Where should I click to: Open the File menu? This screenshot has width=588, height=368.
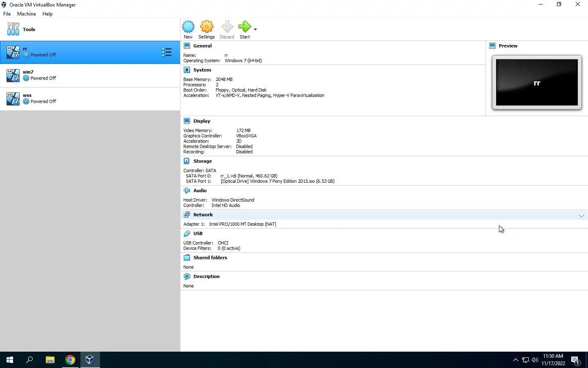7,13
